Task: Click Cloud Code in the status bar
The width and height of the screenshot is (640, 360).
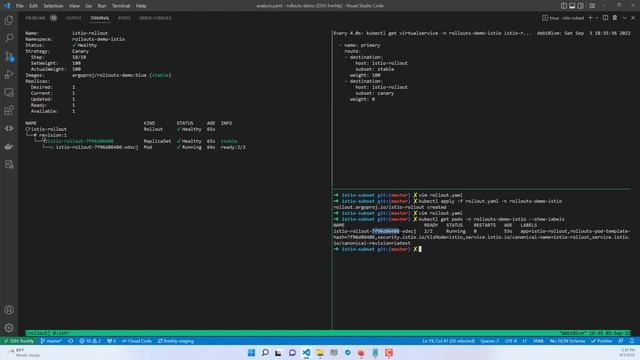Action: pyautogui.click(x=137, y=341)
